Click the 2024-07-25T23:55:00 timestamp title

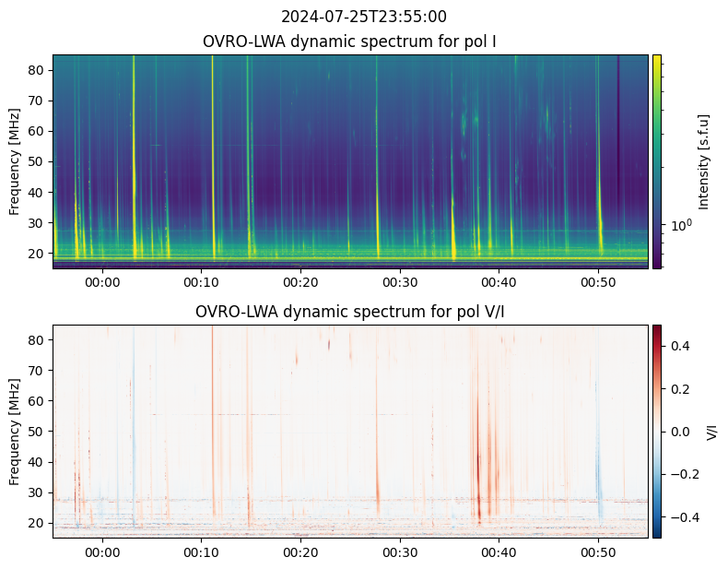[363, 17]
